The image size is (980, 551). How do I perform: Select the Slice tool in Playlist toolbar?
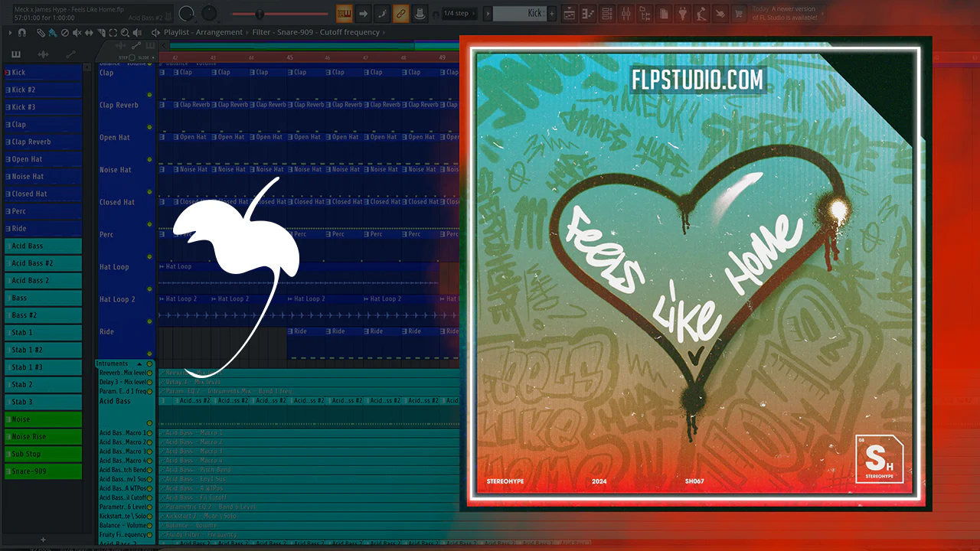[x=100, y=33]
